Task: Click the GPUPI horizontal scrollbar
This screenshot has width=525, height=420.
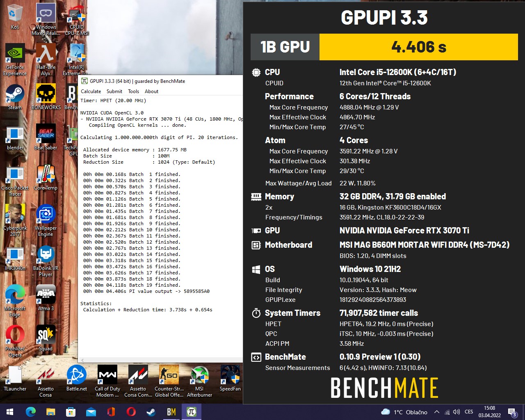Action: pos(161,360)
